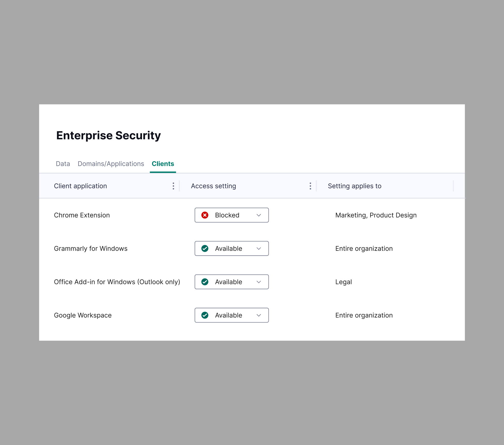Open the Access setting column options menu
The height and width of the screenshot is (445, 504).
[310, 186]
